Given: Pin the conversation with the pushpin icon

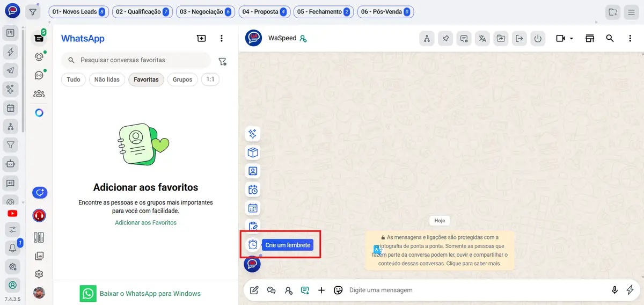Looking at the screenshot, I should click(x=445, y=39).
